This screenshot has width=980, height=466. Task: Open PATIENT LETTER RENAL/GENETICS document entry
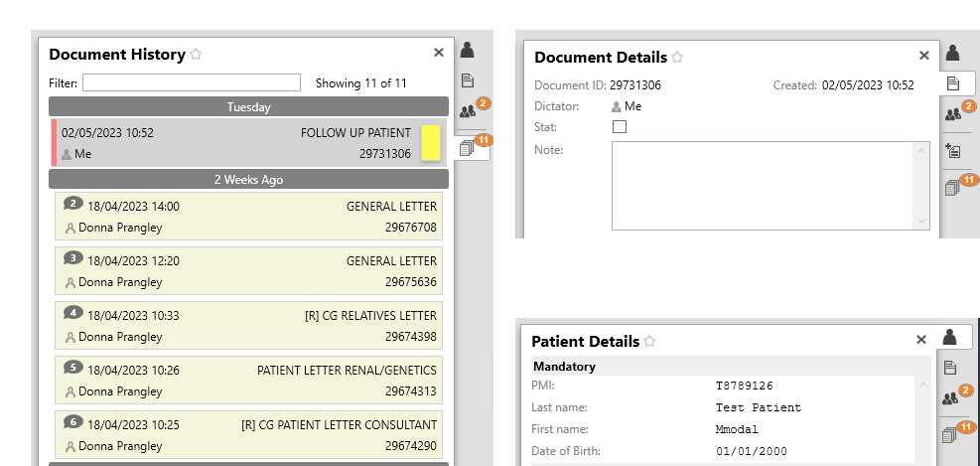(x=249, y=381)
